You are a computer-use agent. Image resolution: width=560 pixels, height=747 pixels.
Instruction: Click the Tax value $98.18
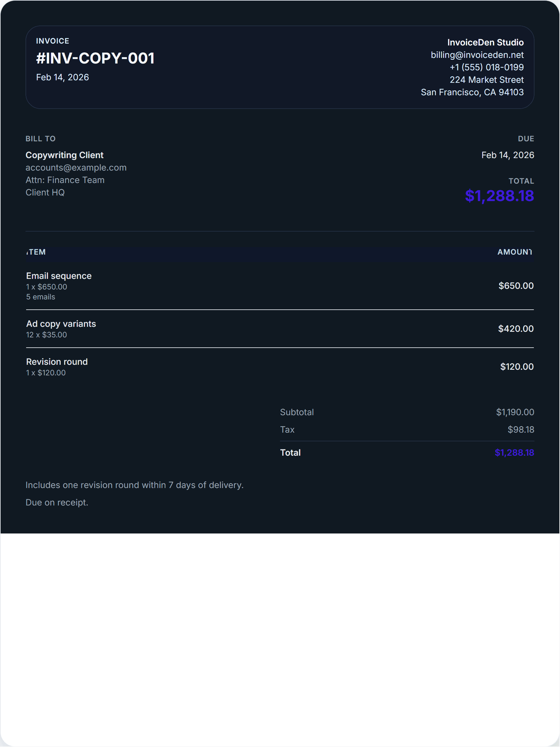[x=520, y=430]
